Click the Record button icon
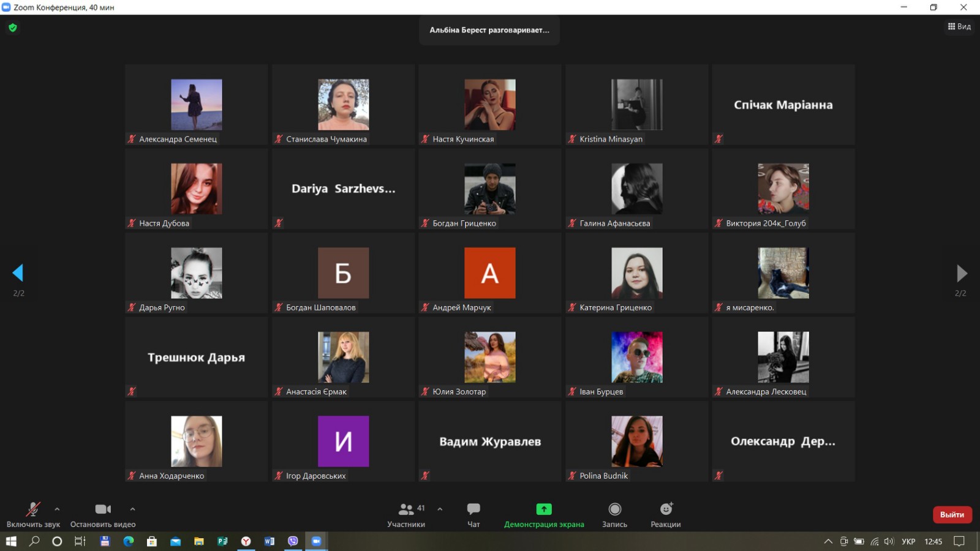980x551 pixels. click(614, 509)
